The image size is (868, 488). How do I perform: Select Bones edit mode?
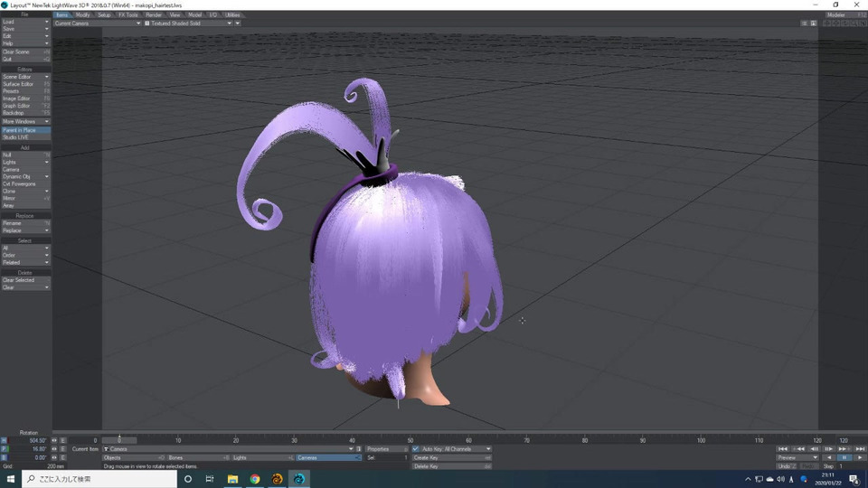(x=198, y=457)
